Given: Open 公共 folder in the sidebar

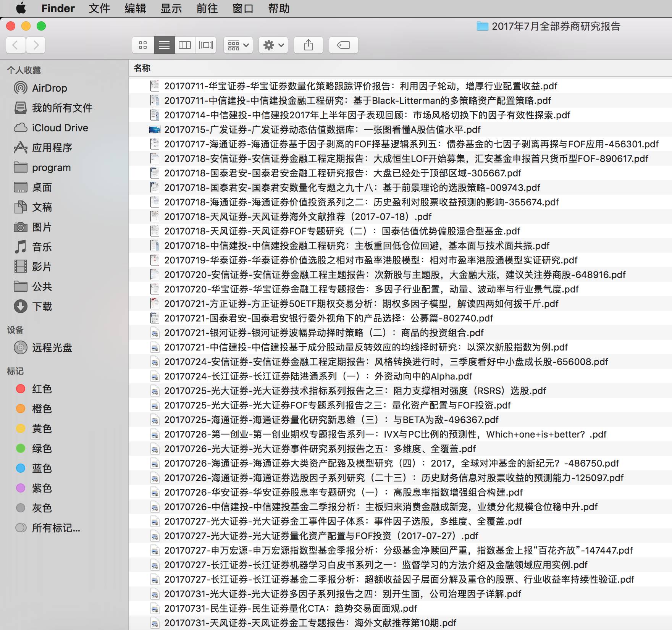Looking at the screenshot, I should point(33,287).
